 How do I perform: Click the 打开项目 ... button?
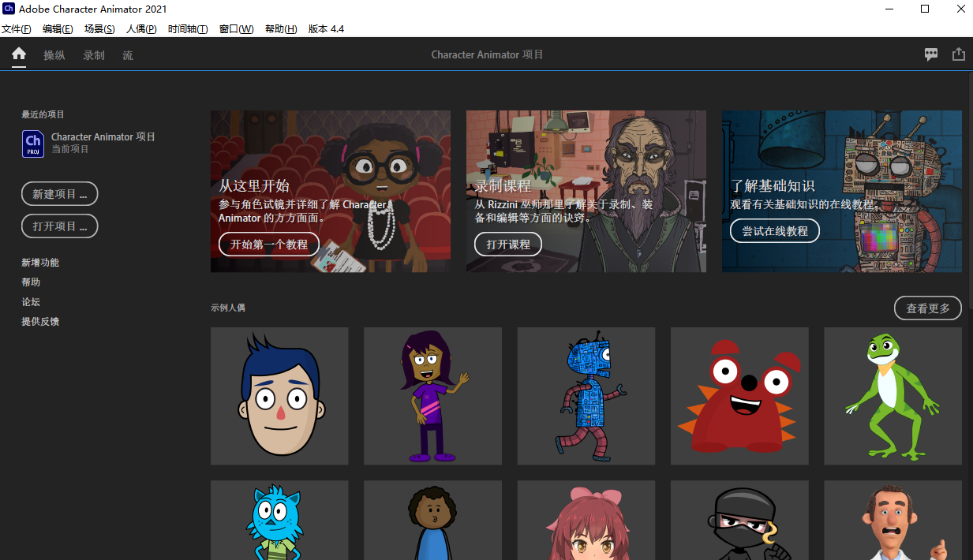click(x=60, y=226)
